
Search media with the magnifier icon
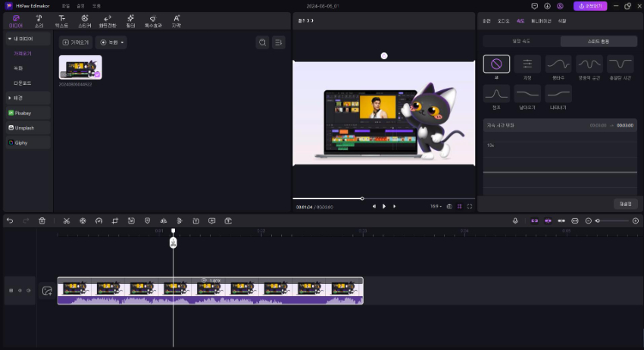262,42
